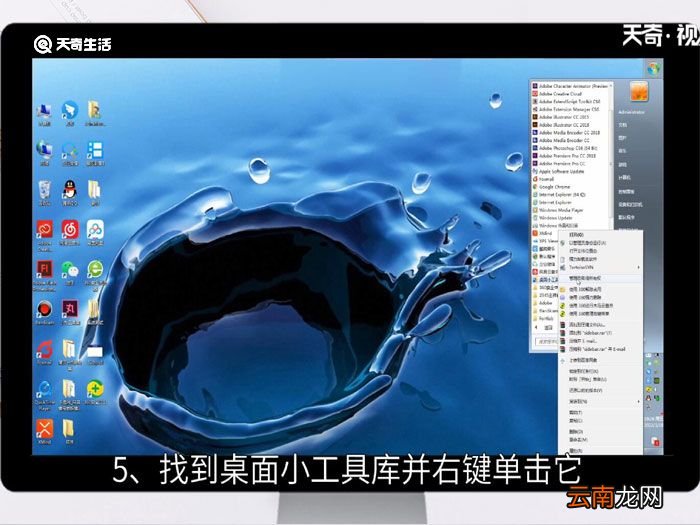700x525 pixels.
Task: Launch Adobe Character Animator from the programs list
Action: pyautogui.click(x=570, y=86)
